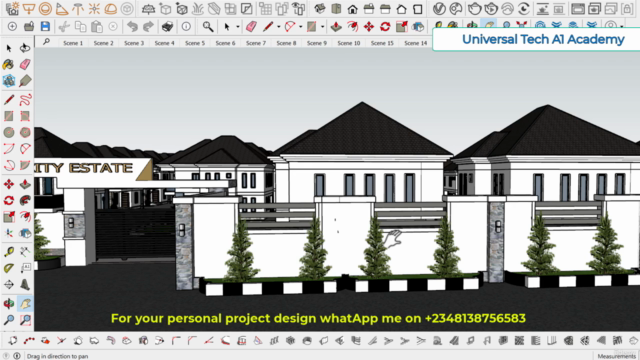This screenshot has width=640, height=360.
Task: Select the Protractor tool
Action: point(9,268)
